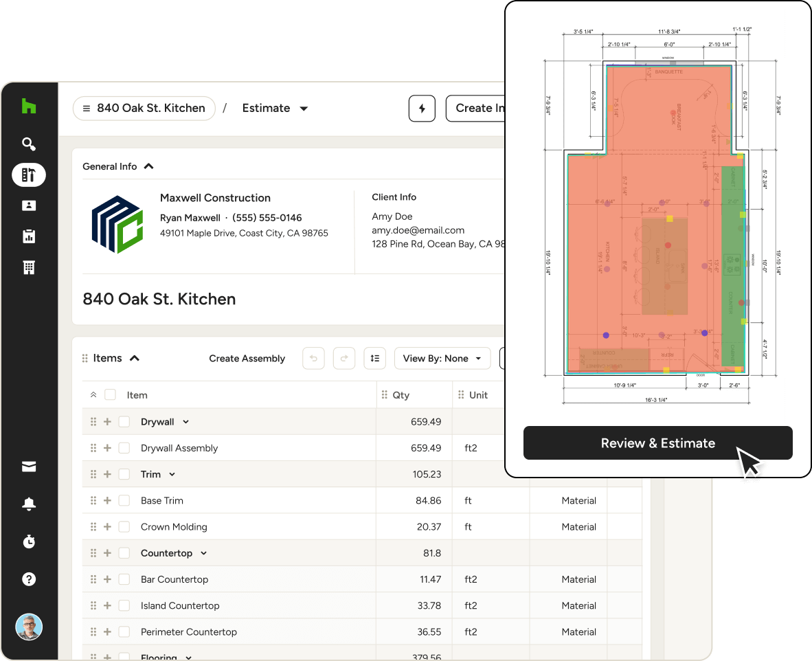812x661 pixels.
Task: Open the messages envelope icon in sidebar
Action: coord(28,467)
